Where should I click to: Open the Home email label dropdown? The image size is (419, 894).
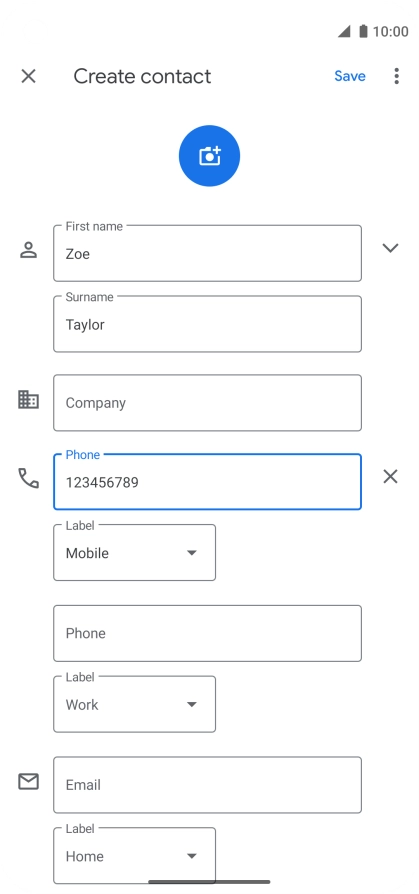tap(135, 856)
